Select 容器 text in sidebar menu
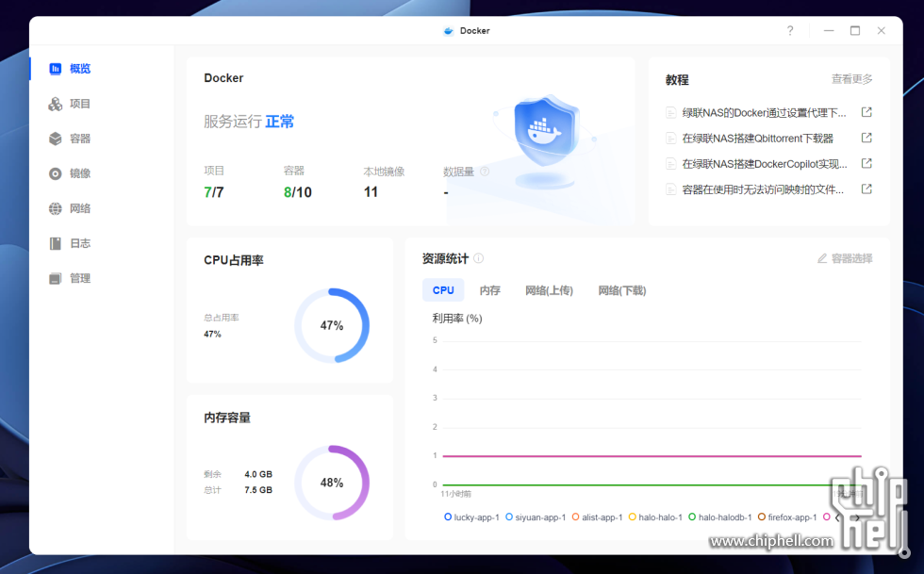 pos(80,139)
